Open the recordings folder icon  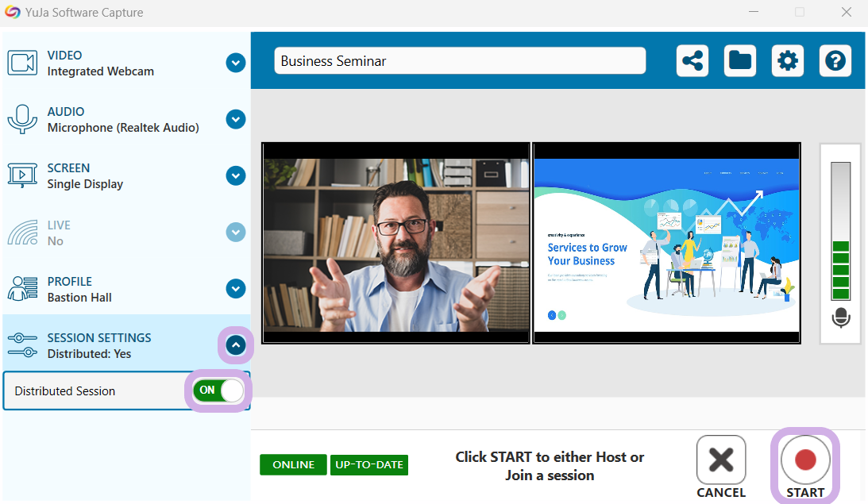coord(739,60)
